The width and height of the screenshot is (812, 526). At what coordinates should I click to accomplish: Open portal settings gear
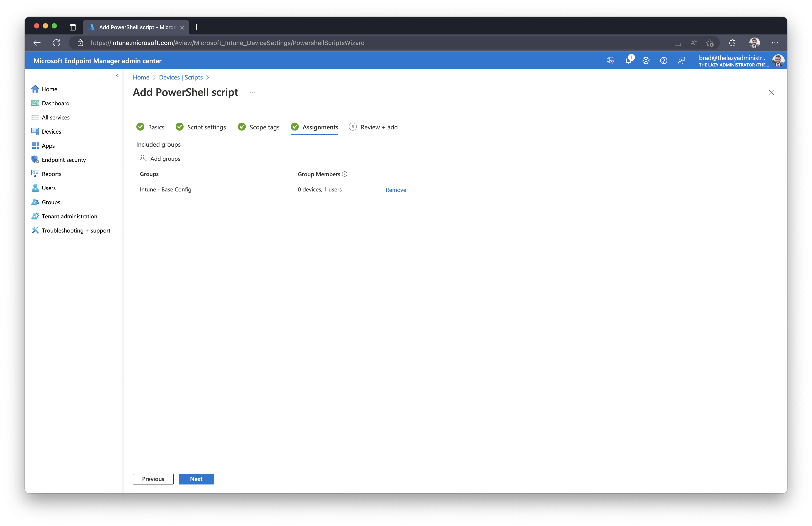[x=646, y=61]
